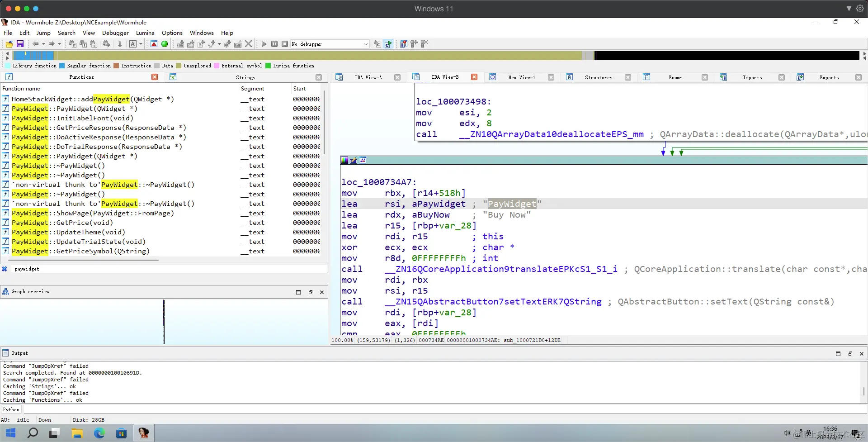The height and width of the screenshot is (442, 868).
Task: Click the graph node group icon
Action: click(363, 160)
